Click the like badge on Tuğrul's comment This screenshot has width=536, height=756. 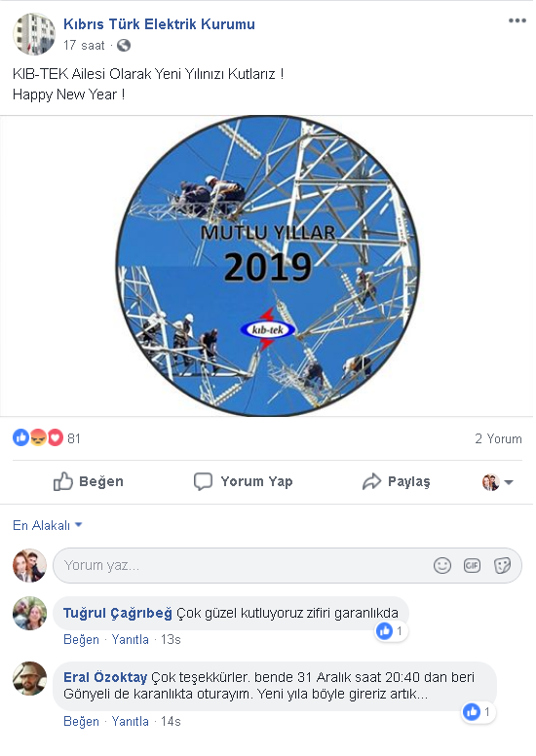[x=391, y=630]
